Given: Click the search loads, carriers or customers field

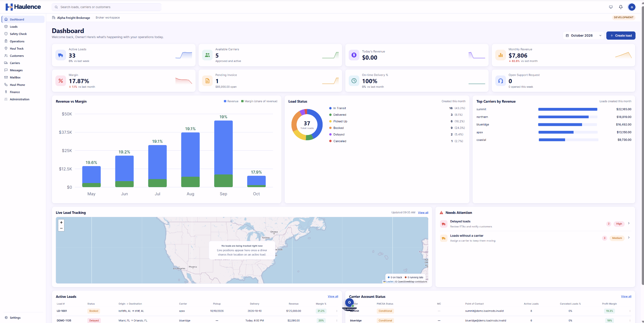Looking at the screenshot, I should [x=107, y=7].
